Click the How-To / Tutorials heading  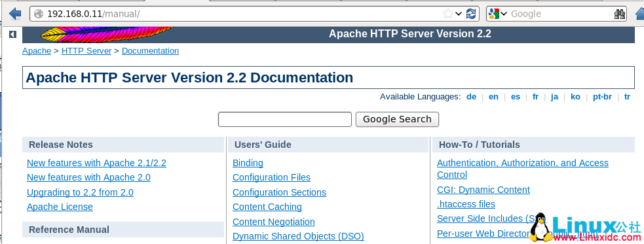pos(480,145)
